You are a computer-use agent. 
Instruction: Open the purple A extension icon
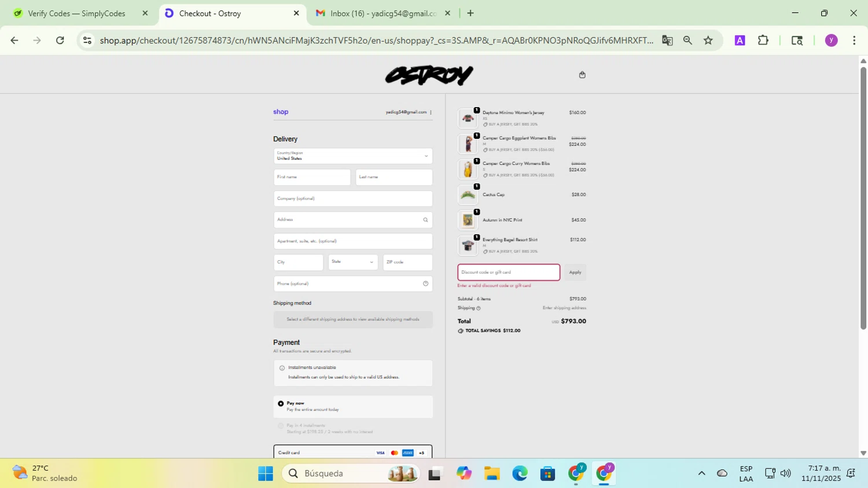point(740,40)
